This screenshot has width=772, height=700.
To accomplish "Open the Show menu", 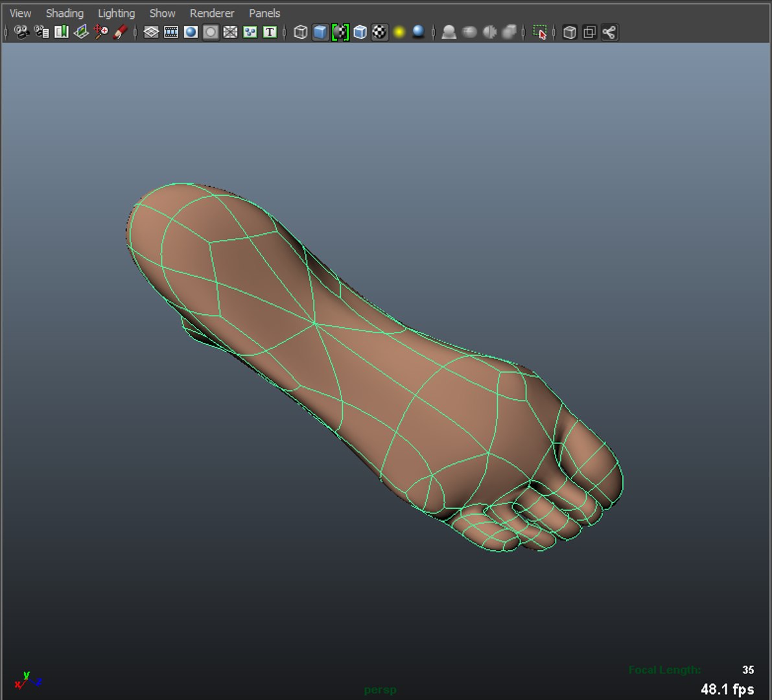I will point(163,14).
